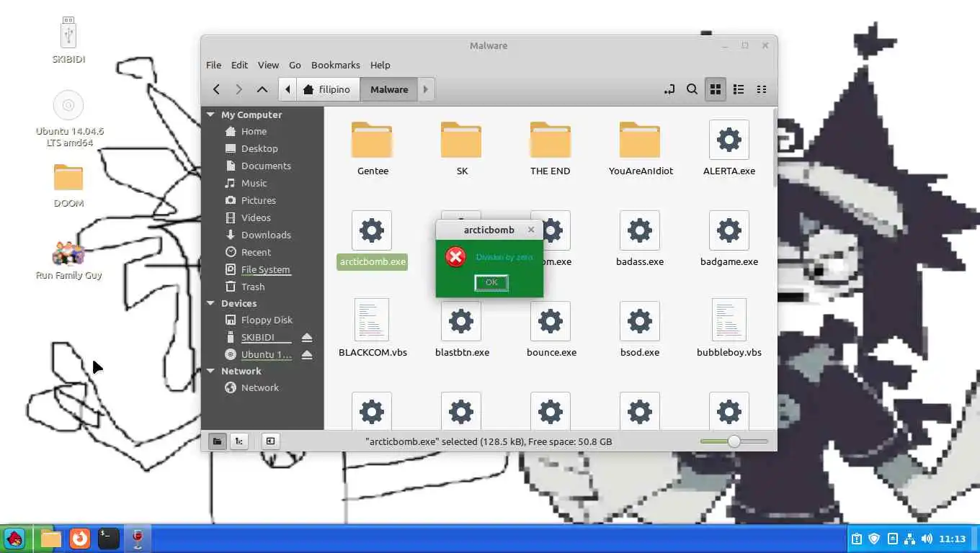Viewport: 980px width, 553px height.
Task: Open search in the Malware window
Action: click(x=692, y=89)
